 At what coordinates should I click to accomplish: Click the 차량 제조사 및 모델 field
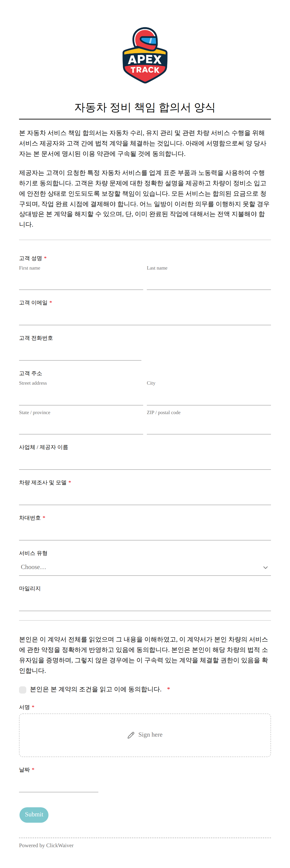[x=145, y=497]
